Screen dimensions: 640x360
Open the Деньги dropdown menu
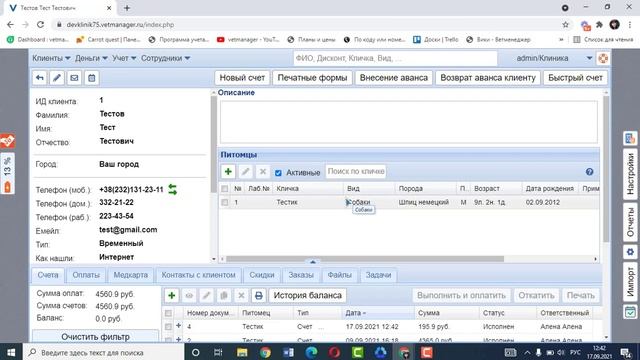tap(91, 58)
